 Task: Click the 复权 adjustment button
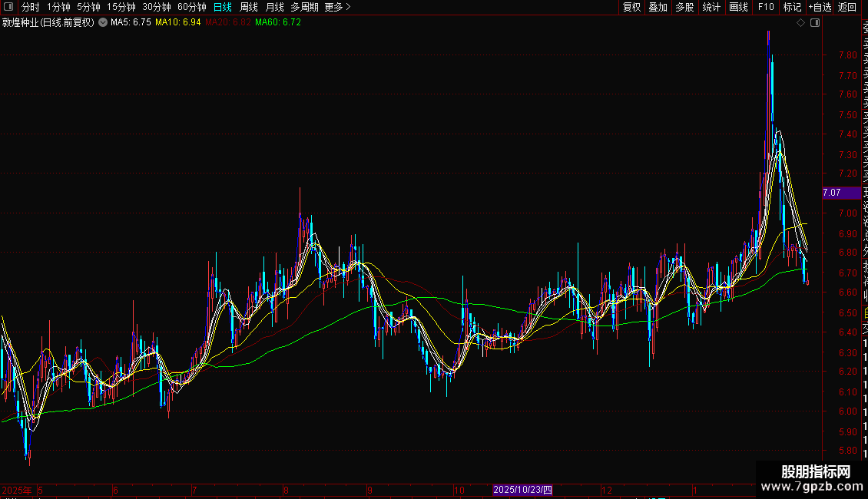[x=631, y=7]
